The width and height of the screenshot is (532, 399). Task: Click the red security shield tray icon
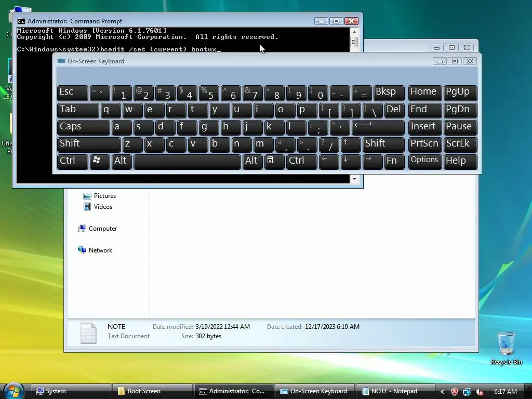click(x=454, y=392)
